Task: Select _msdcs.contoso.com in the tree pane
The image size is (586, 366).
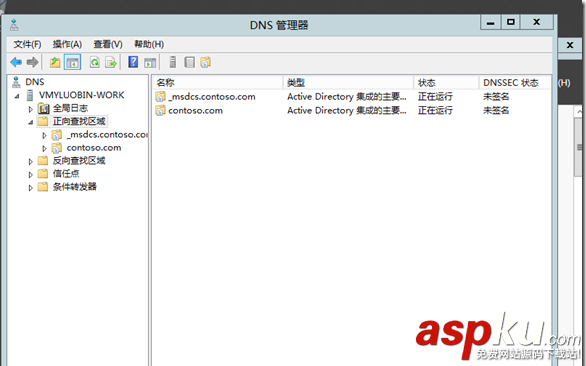Action: pos(107,135)
